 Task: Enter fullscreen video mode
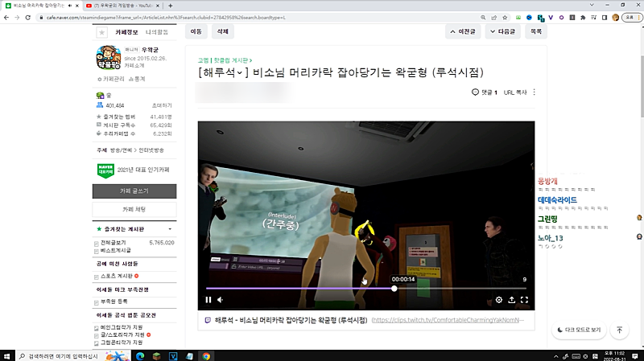point(524,300)
